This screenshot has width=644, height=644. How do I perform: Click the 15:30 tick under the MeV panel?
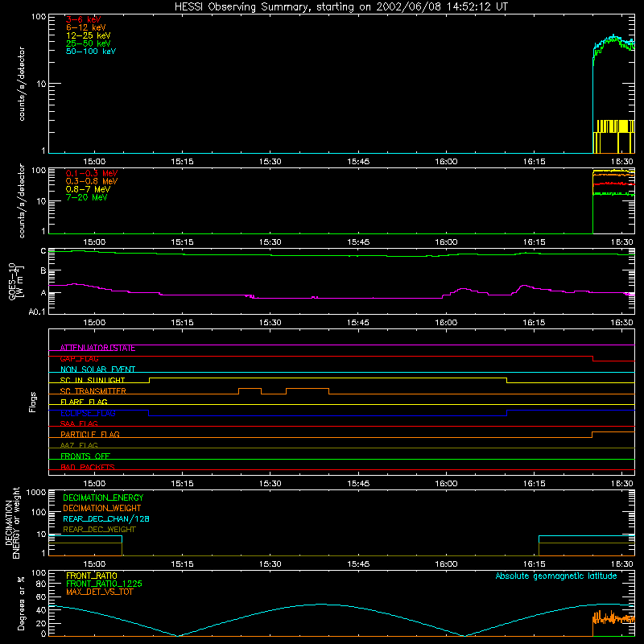[270, 242]
